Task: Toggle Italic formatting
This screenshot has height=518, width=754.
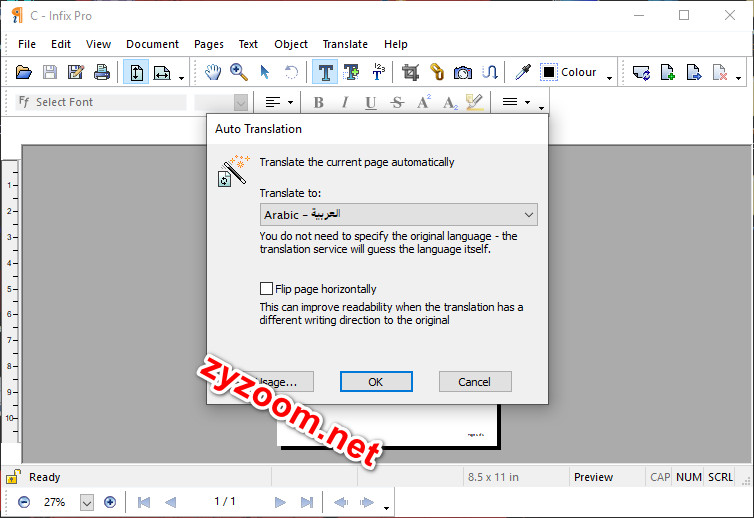Action: coord(344,102)
